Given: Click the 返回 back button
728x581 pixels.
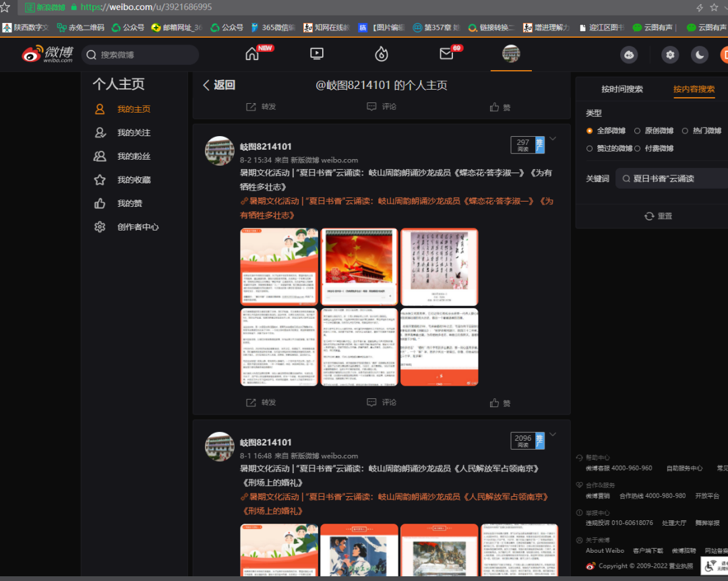Looking at the screenshot, I should tap(219, 85).
